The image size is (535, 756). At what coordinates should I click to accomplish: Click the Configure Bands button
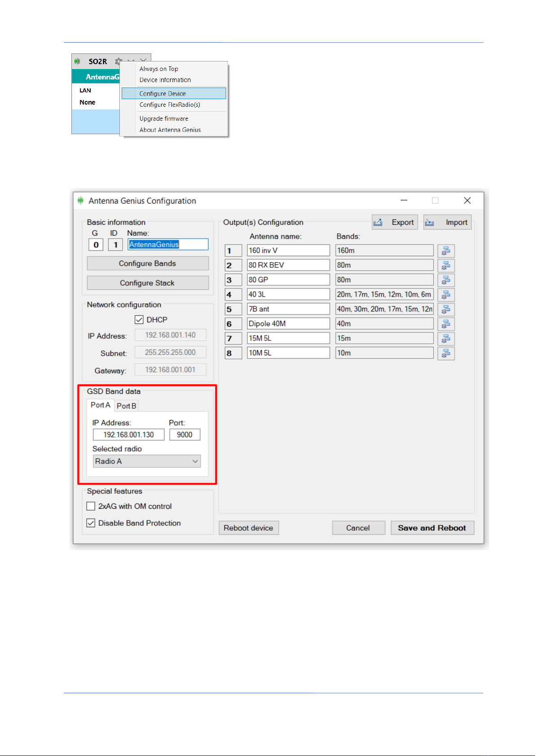pyautogui.click(x=148, y=263)
